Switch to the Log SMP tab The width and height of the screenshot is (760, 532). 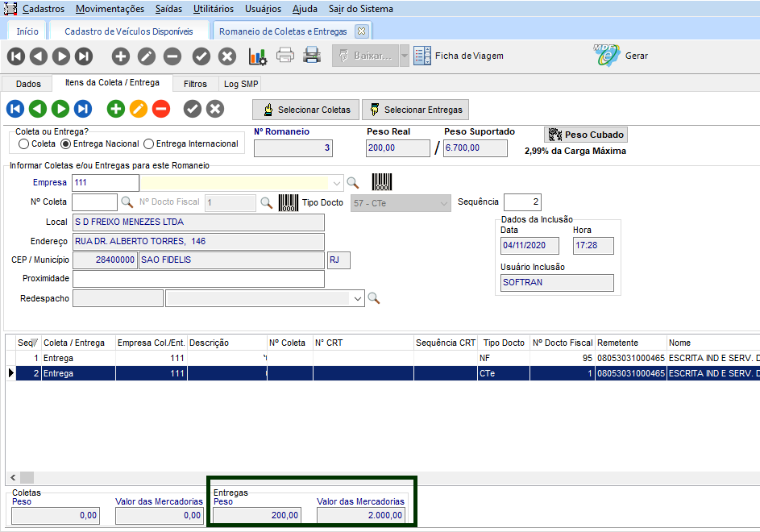[x=241, y=84]
